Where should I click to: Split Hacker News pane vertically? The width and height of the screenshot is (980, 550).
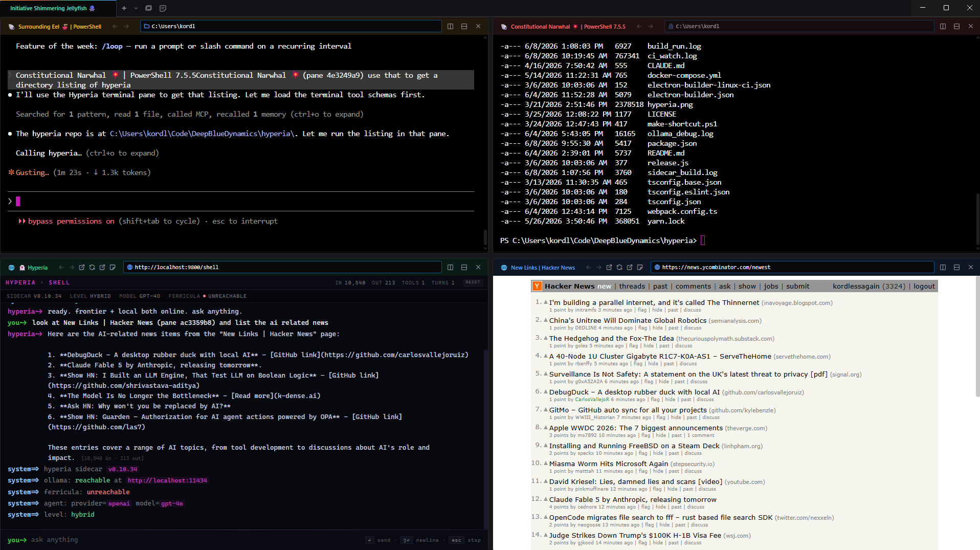[943, 267]
